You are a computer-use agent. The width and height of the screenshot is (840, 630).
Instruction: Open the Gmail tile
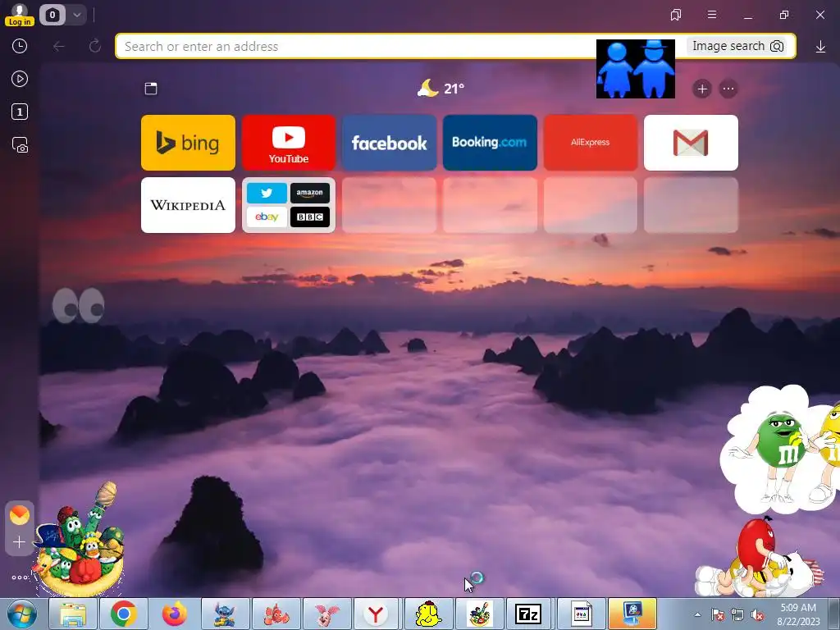point(691,143)
